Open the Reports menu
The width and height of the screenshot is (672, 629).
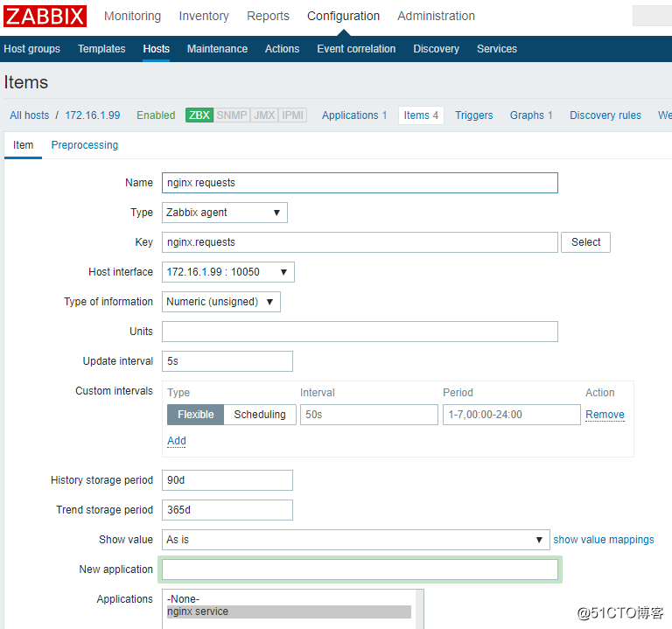pyautogui.click(x=269, y=16)
